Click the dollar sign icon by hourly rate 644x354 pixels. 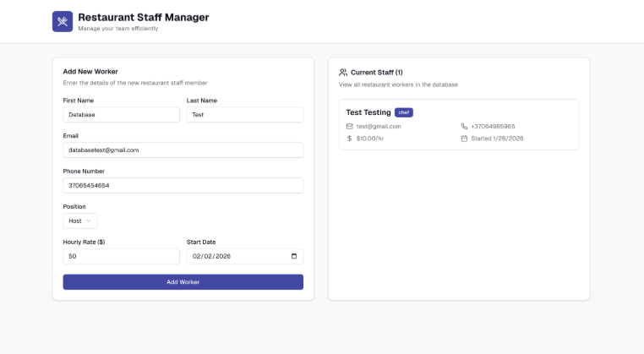[x=350, y=138]
